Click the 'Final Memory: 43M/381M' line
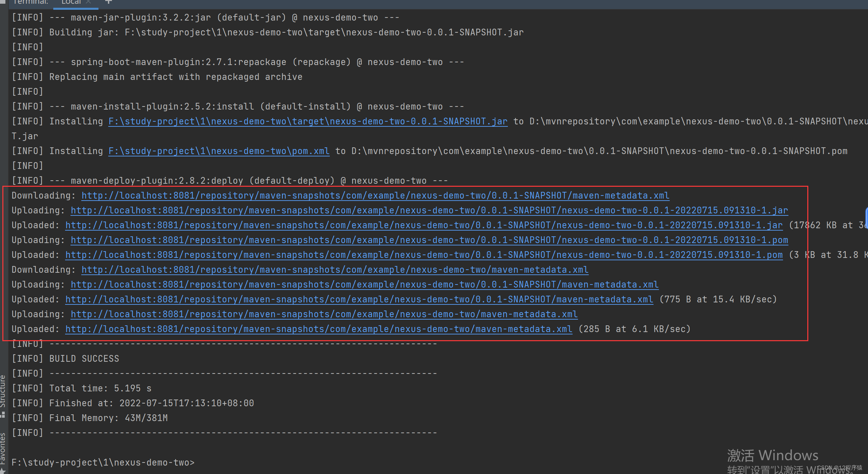Image resolution: width=868 pixels, height=474 pixels. point(89,418)
